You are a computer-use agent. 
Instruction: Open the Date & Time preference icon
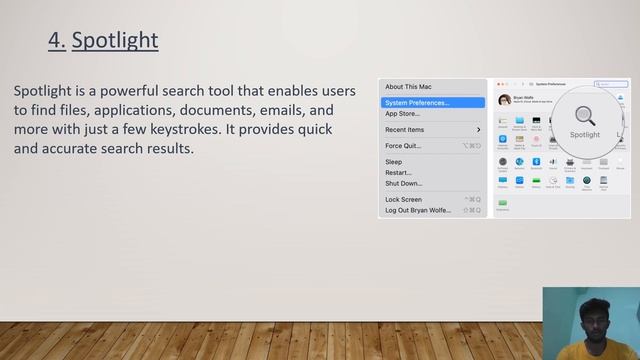pyautogui.click(x=553, y=180)
